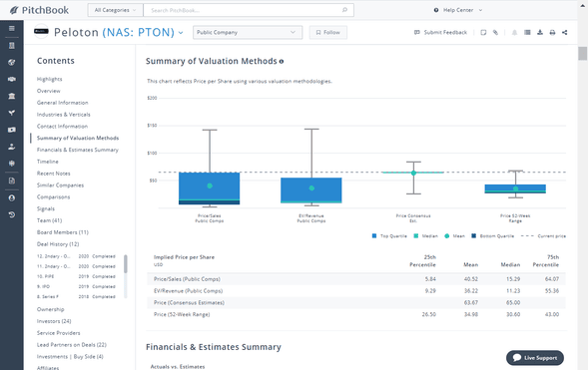Expand the All Categories dropdown
Viewport: 588px width, 370px height.
116,10
